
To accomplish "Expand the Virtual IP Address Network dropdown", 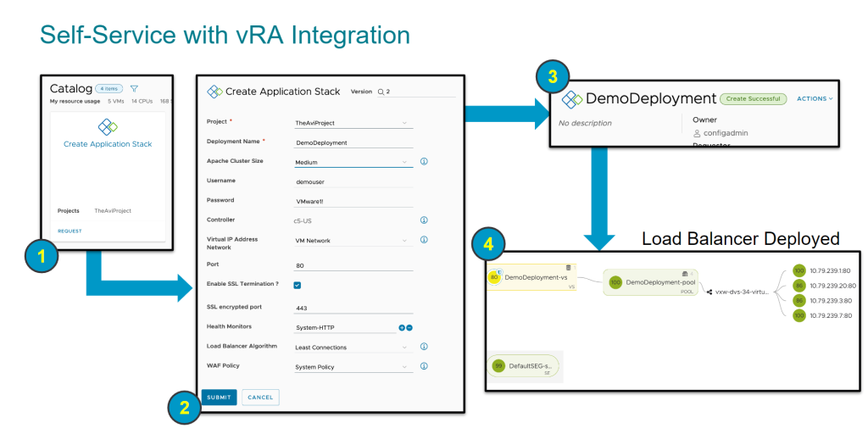I will (x=353, y=241).
